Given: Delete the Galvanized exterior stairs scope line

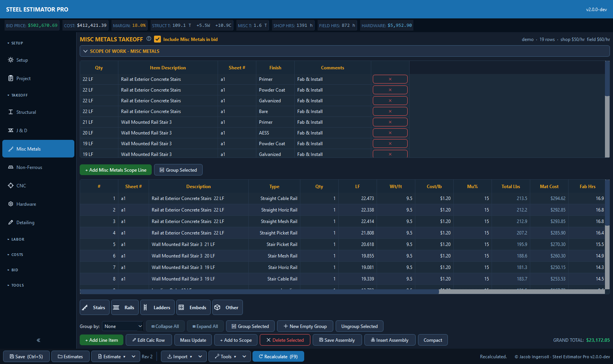Looking at the screenshot, I should click(x=390, y=101).
